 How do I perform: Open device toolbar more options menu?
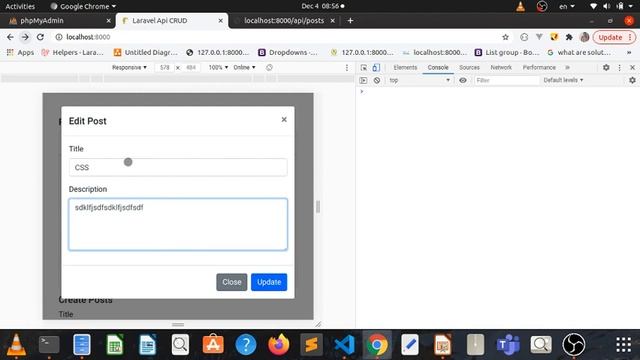pos(347,67)
